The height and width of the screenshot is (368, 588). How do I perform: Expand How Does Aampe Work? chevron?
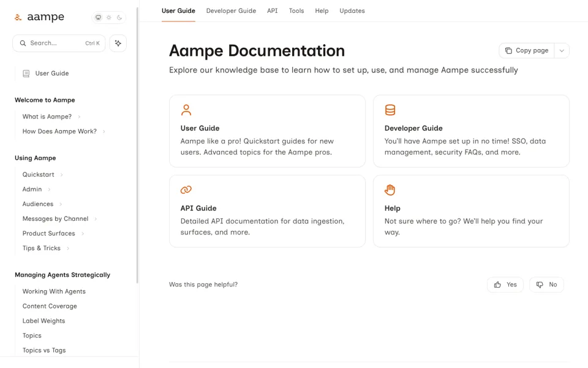104,131
